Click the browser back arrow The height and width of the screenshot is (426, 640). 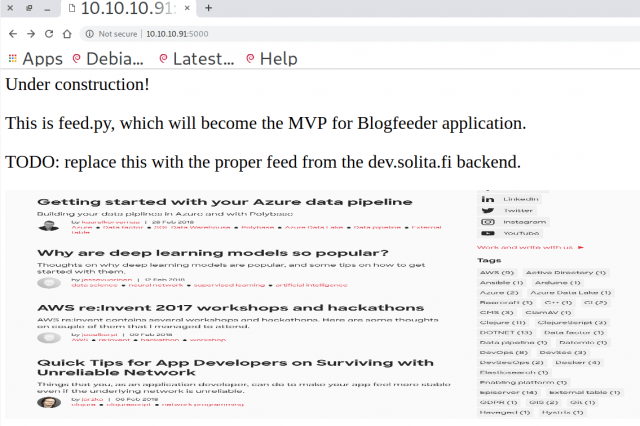point(11,33)
